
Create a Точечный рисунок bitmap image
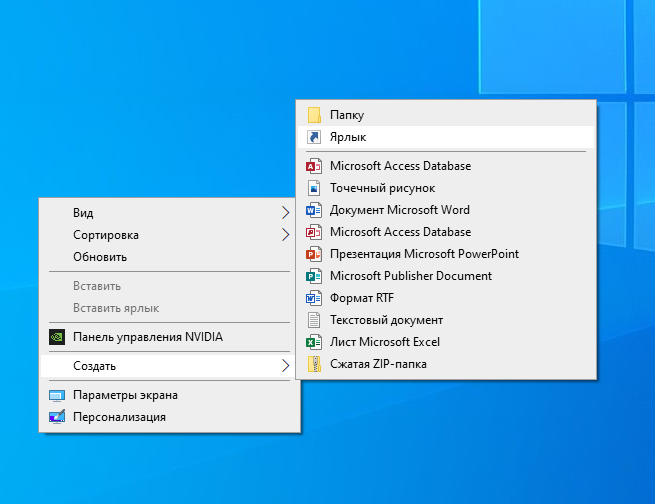(446, 188)
